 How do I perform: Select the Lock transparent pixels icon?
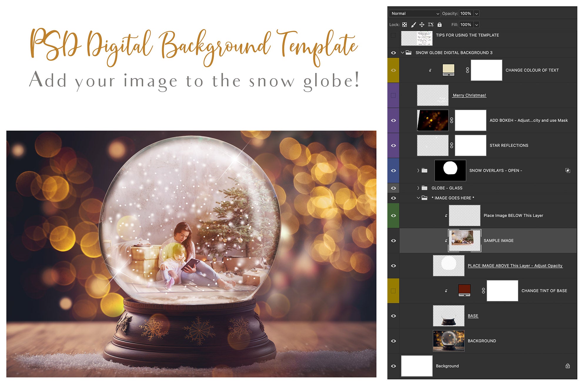(x=405, y=25)
